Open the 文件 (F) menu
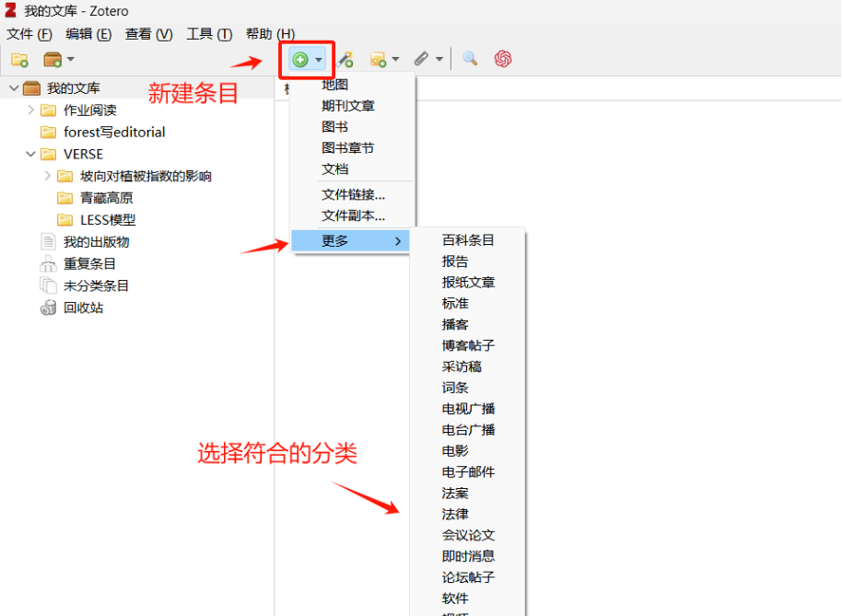This screenshot has height=616, width=843. click(29, 34)
